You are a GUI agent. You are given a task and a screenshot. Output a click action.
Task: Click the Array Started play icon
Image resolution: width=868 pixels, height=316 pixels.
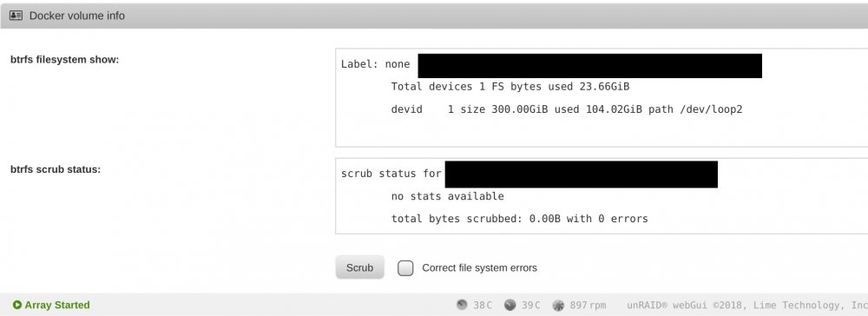pyautogui.click(x=17, y=305)
